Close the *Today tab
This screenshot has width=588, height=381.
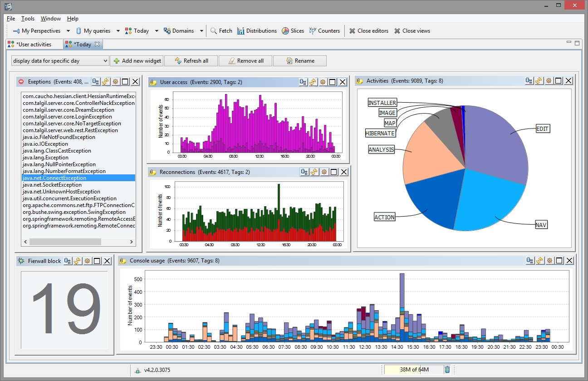tap(97, 44)
